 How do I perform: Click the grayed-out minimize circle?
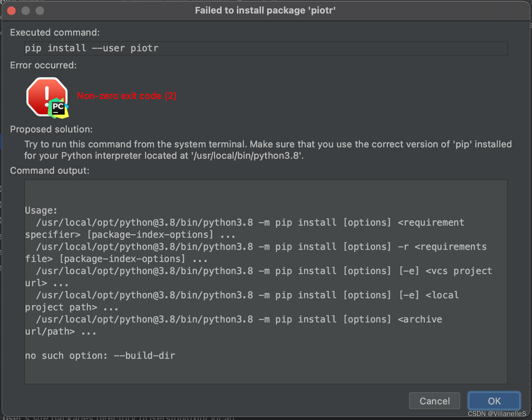tap(25, 10)
